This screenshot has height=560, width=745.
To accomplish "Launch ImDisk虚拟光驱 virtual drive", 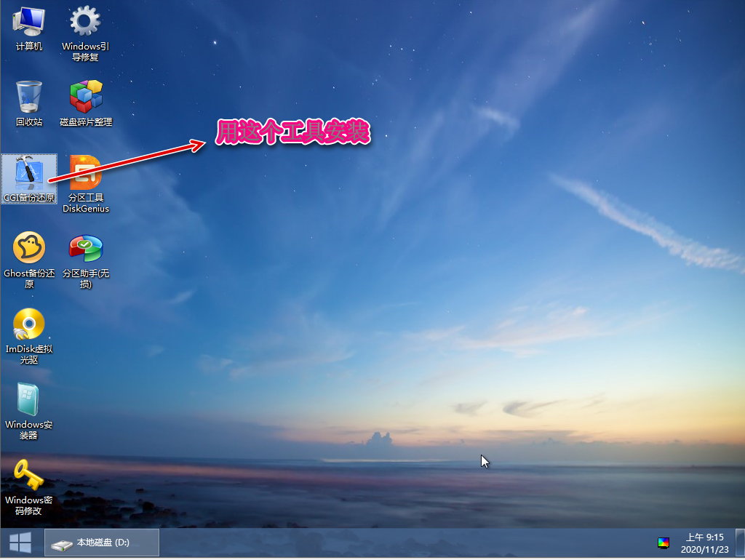I will pos(29,325).
